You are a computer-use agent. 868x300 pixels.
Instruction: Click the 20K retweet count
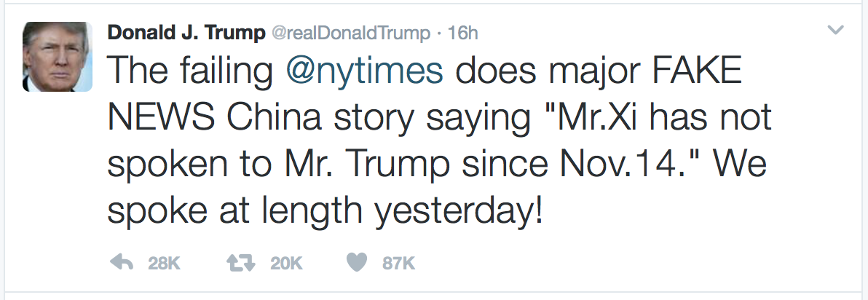[x=285, y=264]
